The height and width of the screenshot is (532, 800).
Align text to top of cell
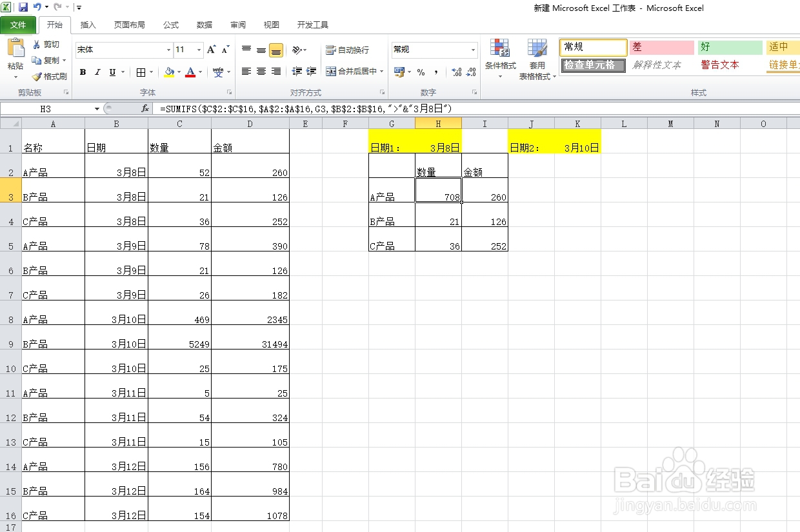pos(246,50)
